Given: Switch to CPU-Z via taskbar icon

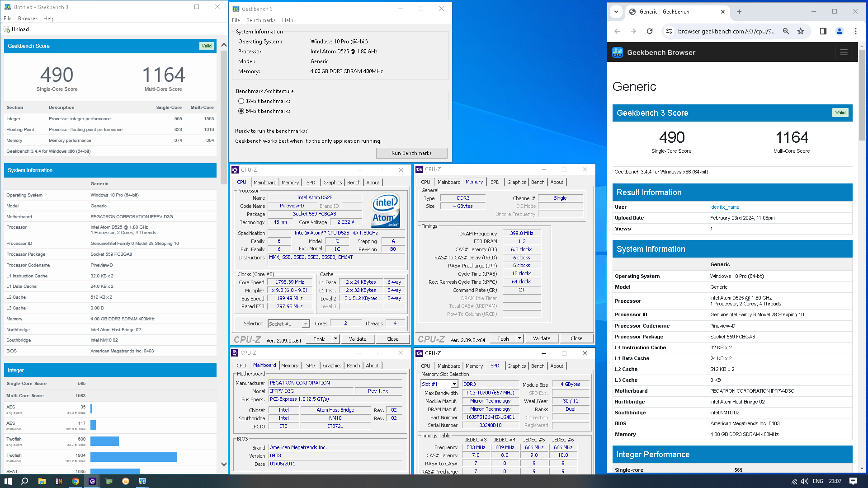Looking at the screenshot, I should [x=92, y=481].
